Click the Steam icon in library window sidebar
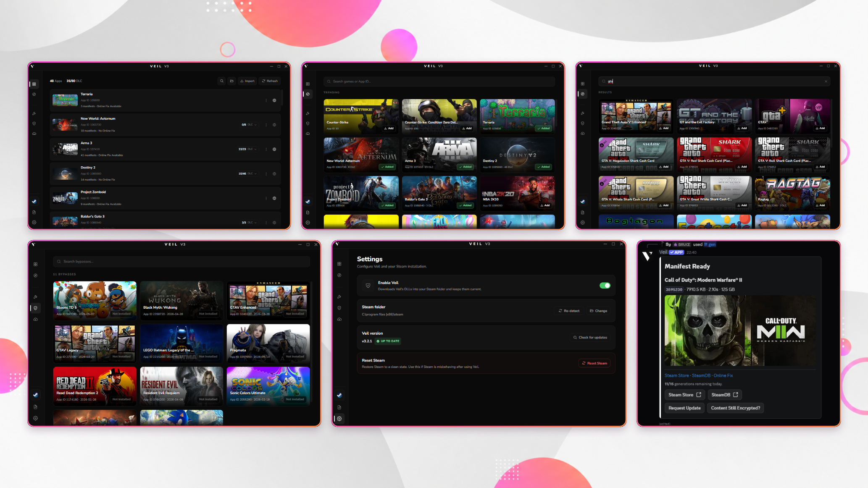 (x=34, y=202)
